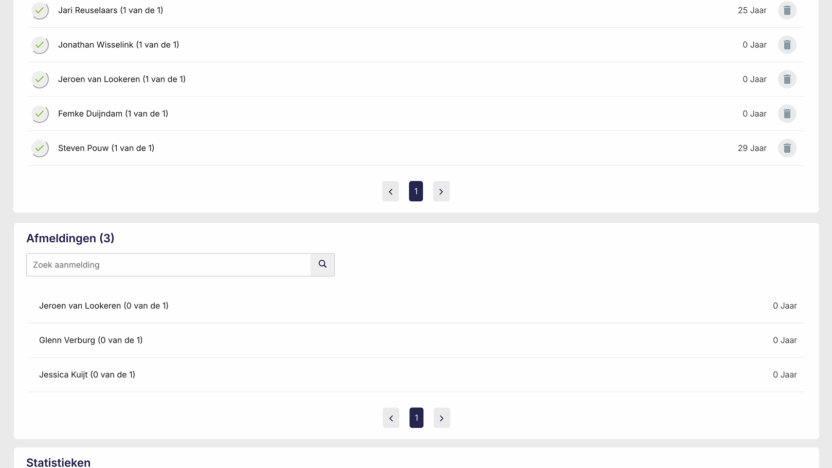This screenshot has width=832, height=468.
Task: Click search magnifier icon in Afmeldingen
Action: point(322,265)
